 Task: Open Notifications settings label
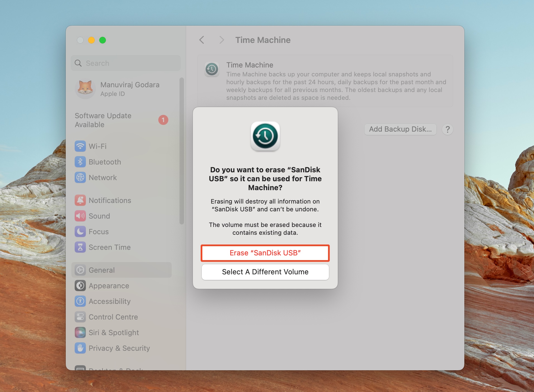[110, 200]
